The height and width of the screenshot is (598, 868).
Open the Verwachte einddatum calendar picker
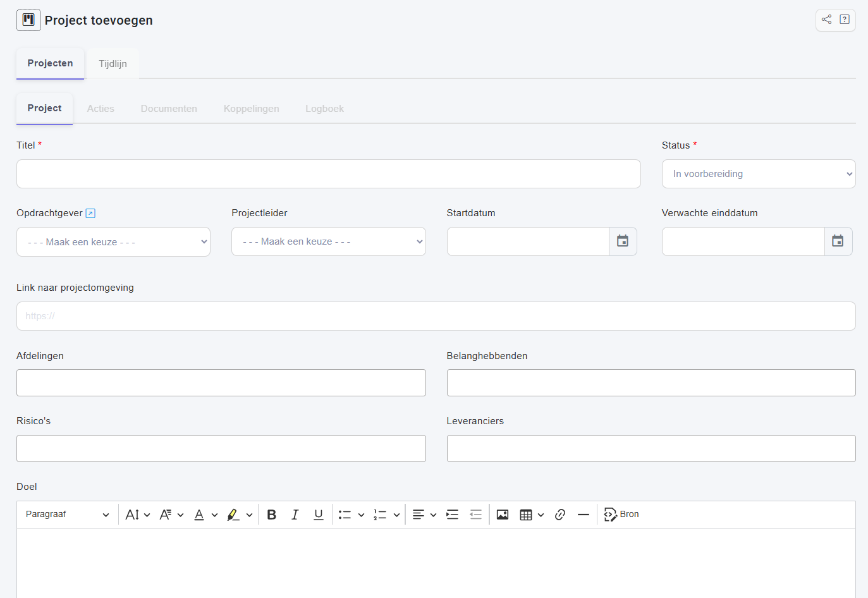click(x=838, y=241)
